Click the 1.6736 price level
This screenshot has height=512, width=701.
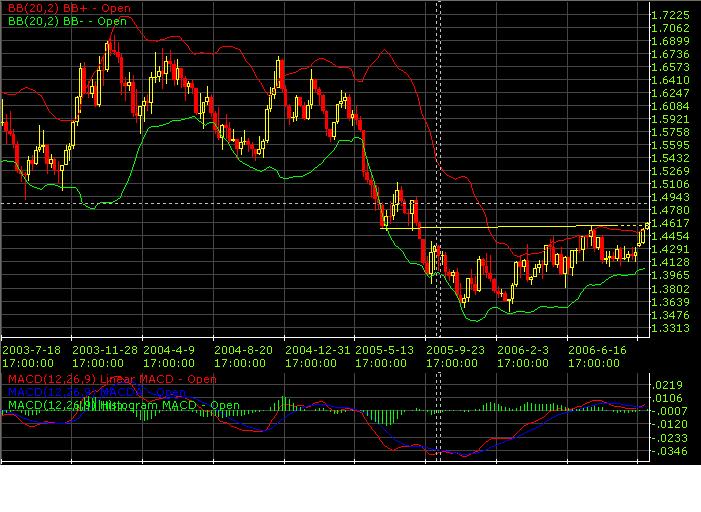(x=670, y=55)
